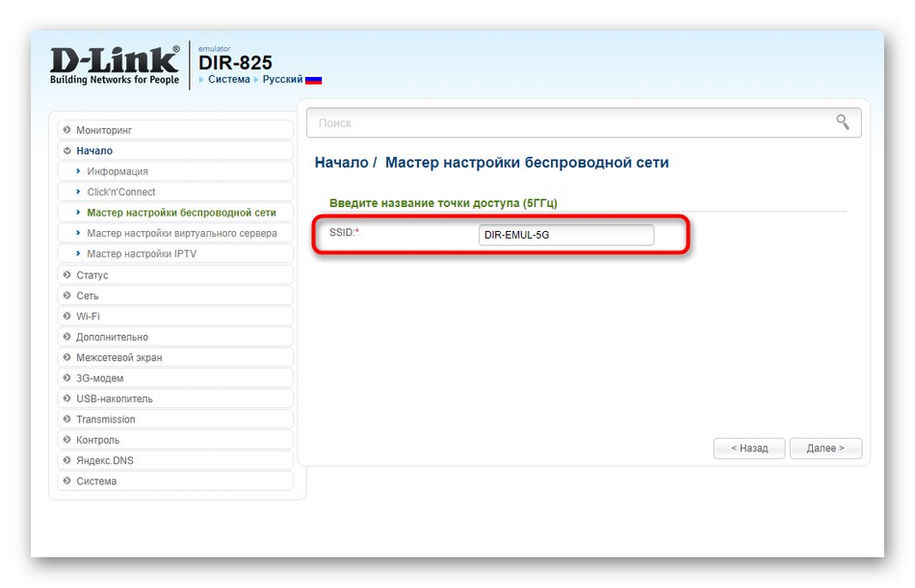Open the Яндекс.DNS menu section
This screenshot has width=915, height=588.
(x=175, y=461)
